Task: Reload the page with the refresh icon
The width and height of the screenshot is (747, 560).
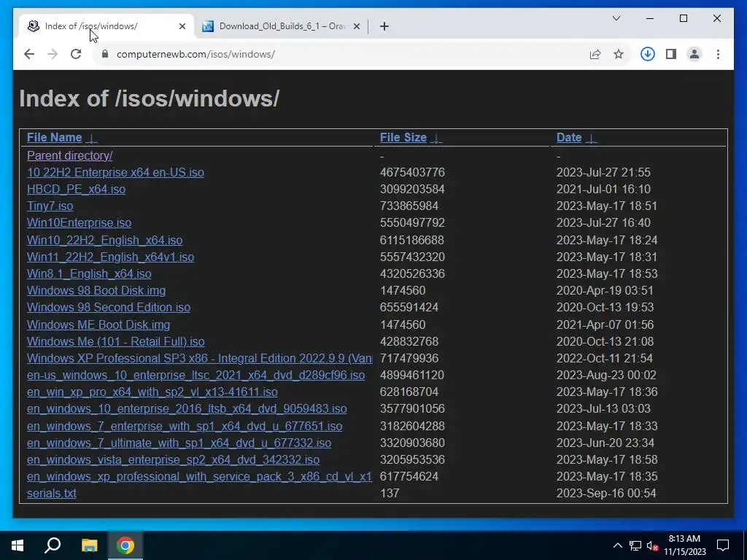Action: click(x=76, y=54)
